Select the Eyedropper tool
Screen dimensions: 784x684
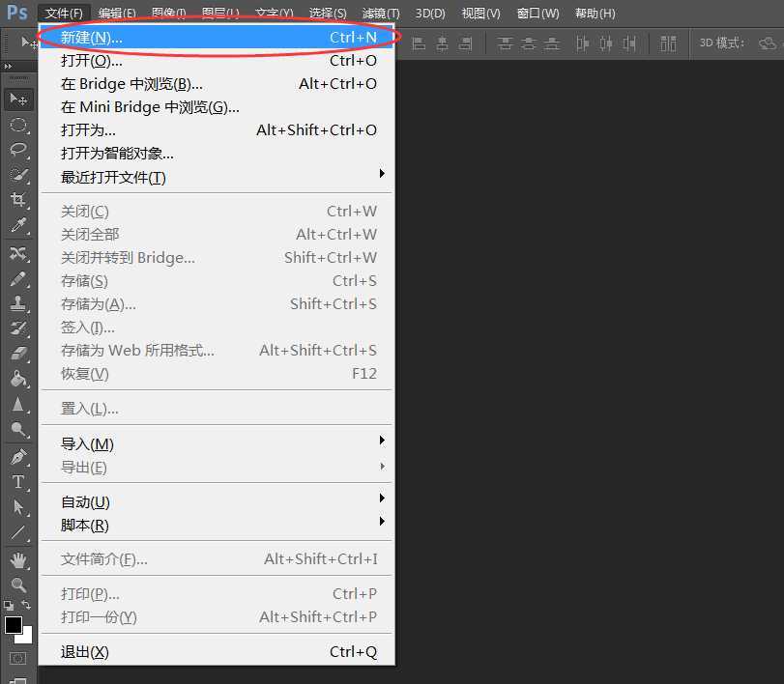point(19,225)
